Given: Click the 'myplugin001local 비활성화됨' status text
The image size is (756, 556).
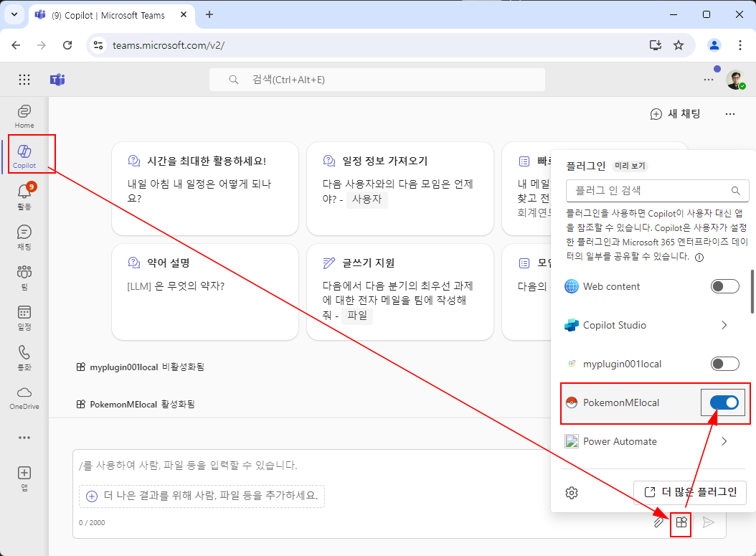Looking at the screenshot, I should pos(146,367).
